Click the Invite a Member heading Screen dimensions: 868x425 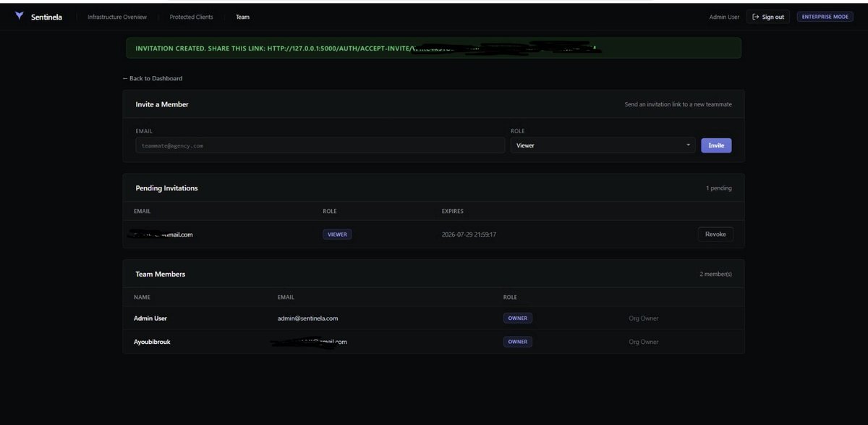(162, 104)
